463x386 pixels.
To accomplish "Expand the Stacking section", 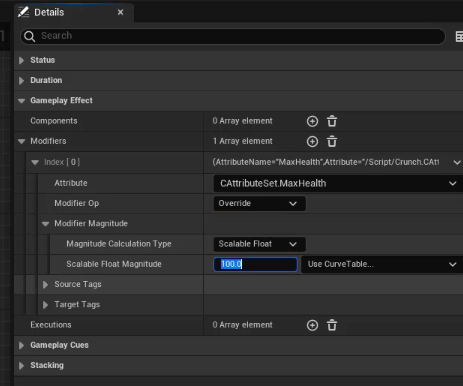I will (22, 366).
